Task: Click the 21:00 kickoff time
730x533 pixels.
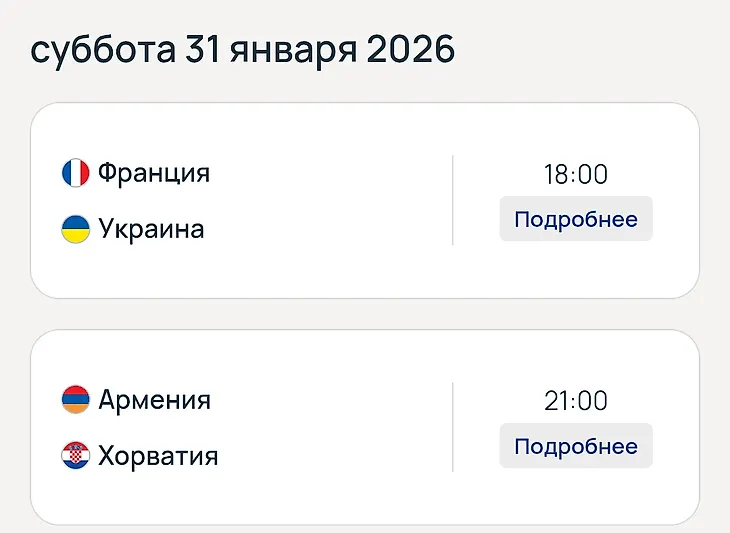Action: point(576,401)
